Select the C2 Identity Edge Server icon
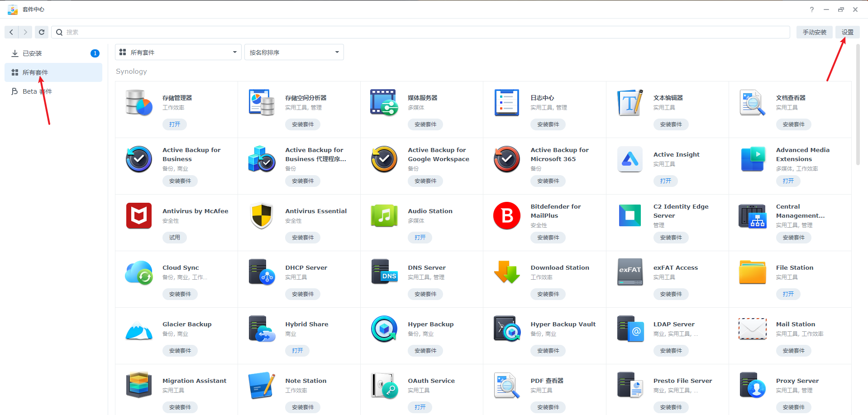The image size is (868, 415). [x=630, y=215]
